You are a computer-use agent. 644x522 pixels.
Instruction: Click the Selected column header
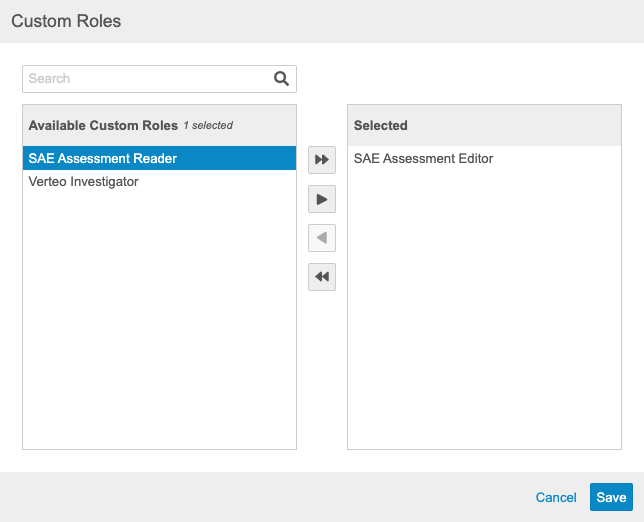tap(381, 126)
